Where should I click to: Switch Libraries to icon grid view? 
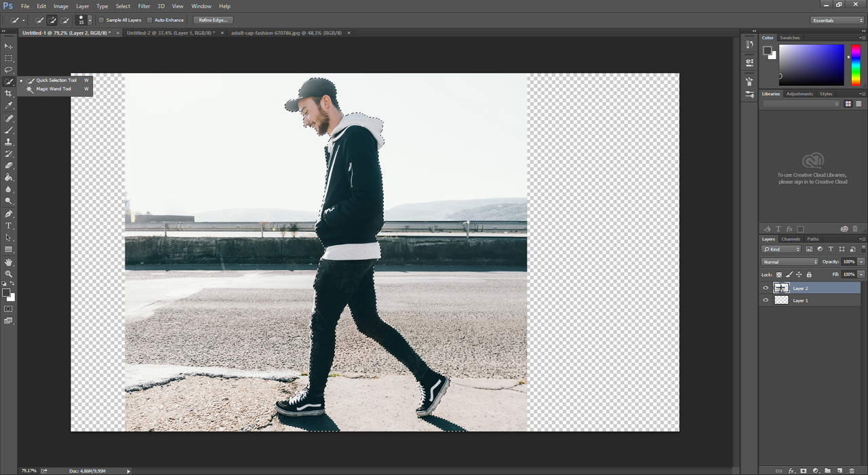[848, 104]
